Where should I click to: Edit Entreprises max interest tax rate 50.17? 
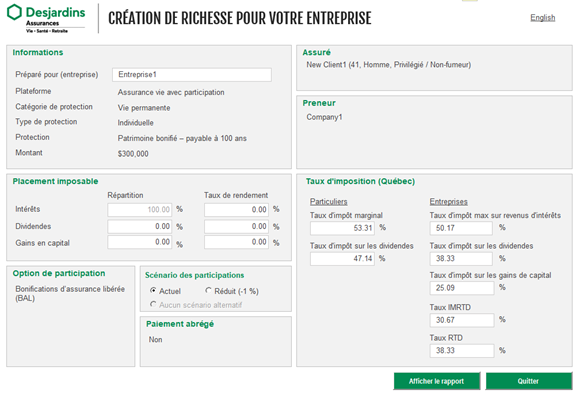click(x=461, y=228)
